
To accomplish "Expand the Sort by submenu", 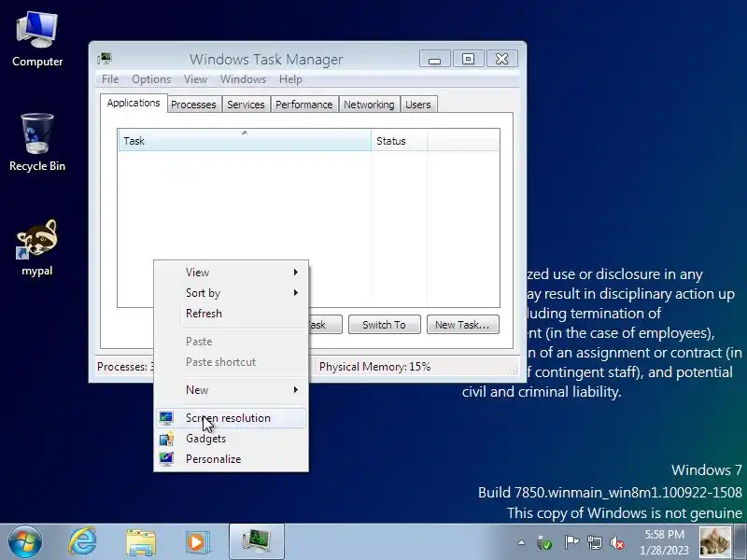I will pyautogui.click(x=231, y=293).
